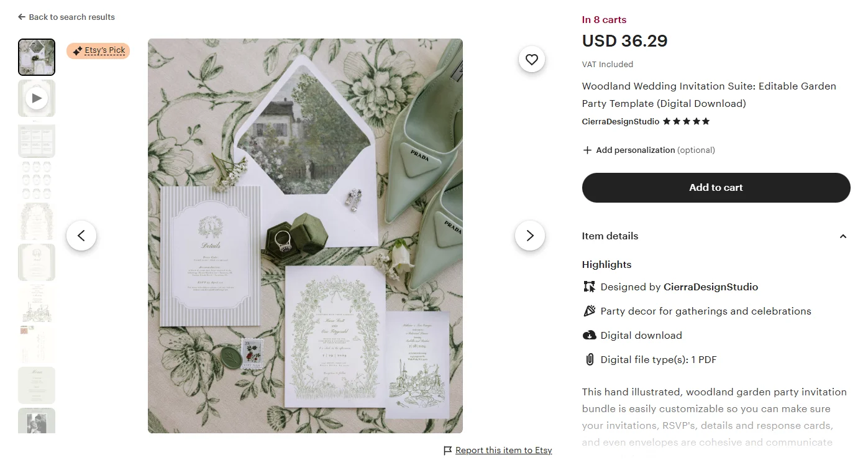This screenshot has height=460, width=868.
Task: Select the last photo thumbnail at bottom
Action: tap(37, 421)
